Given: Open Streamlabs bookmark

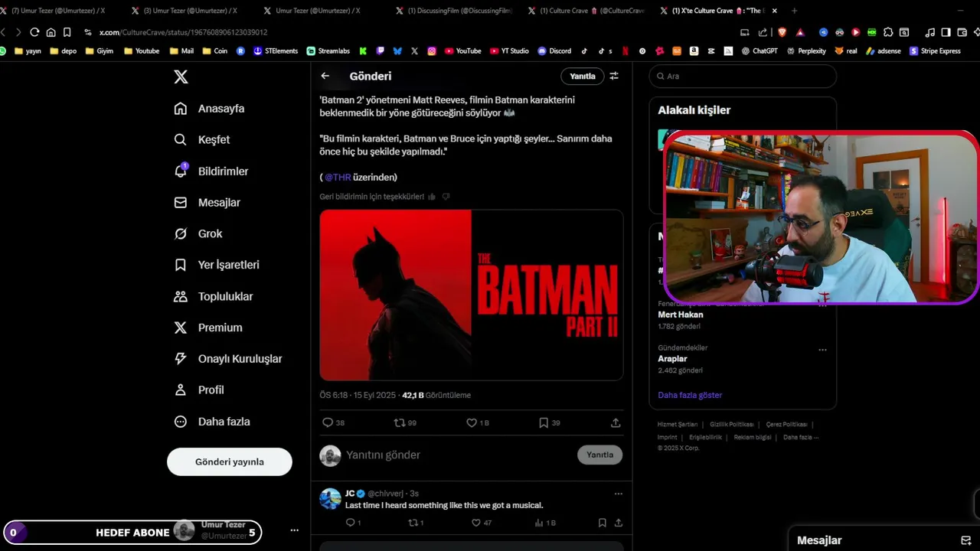Looking at the screenshot, I should click(328, 51).
